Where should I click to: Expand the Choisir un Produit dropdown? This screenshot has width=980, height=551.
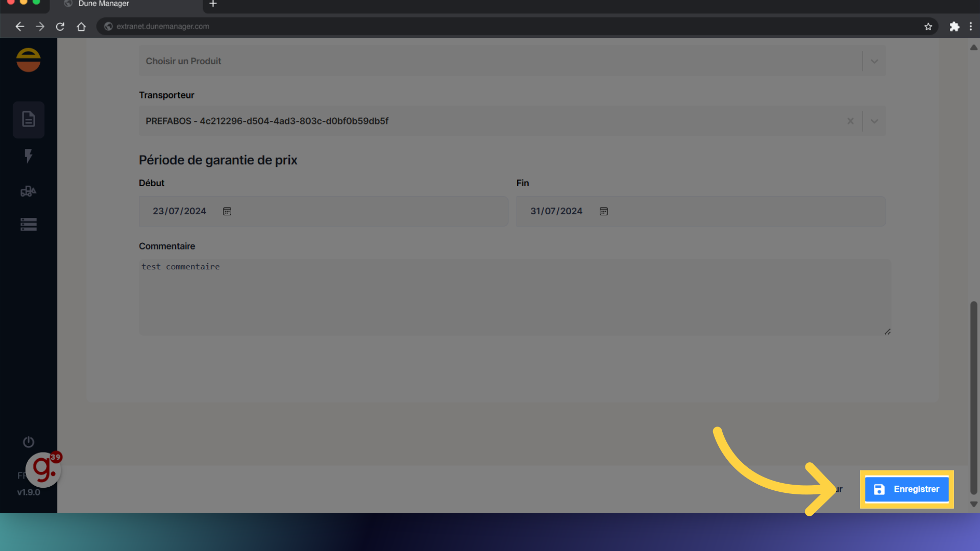pos(874,61)
